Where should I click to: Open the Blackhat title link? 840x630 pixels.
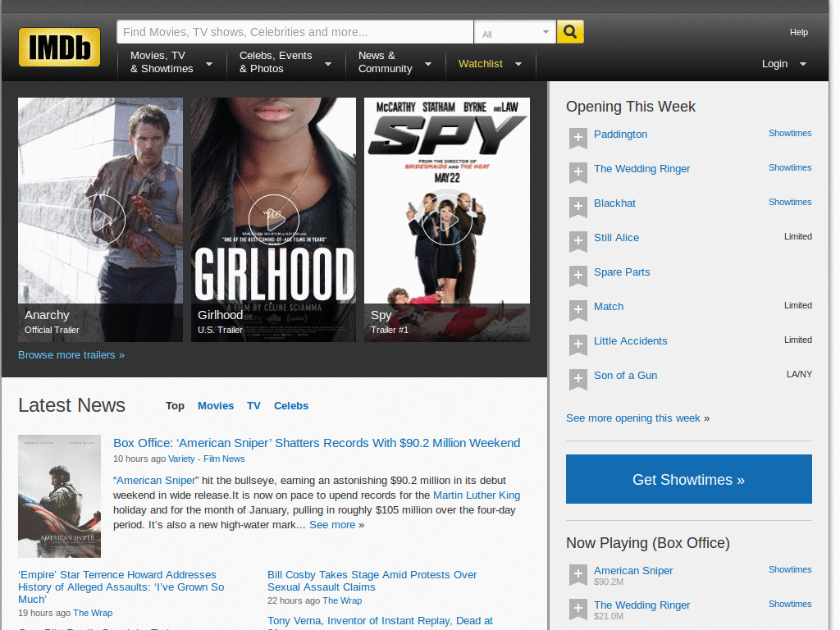point(614,203)
